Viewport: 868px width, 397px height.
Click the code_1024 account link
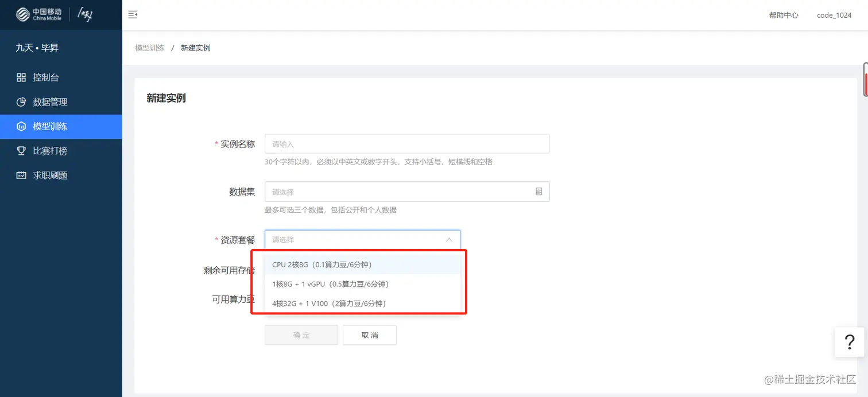[834, 15]
